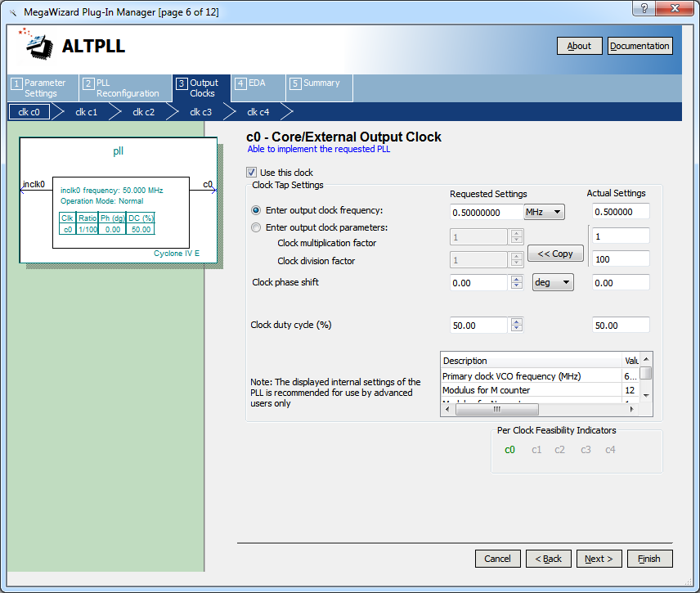Click the MegaWizard title bar wand icon

[x=13, y=12]
